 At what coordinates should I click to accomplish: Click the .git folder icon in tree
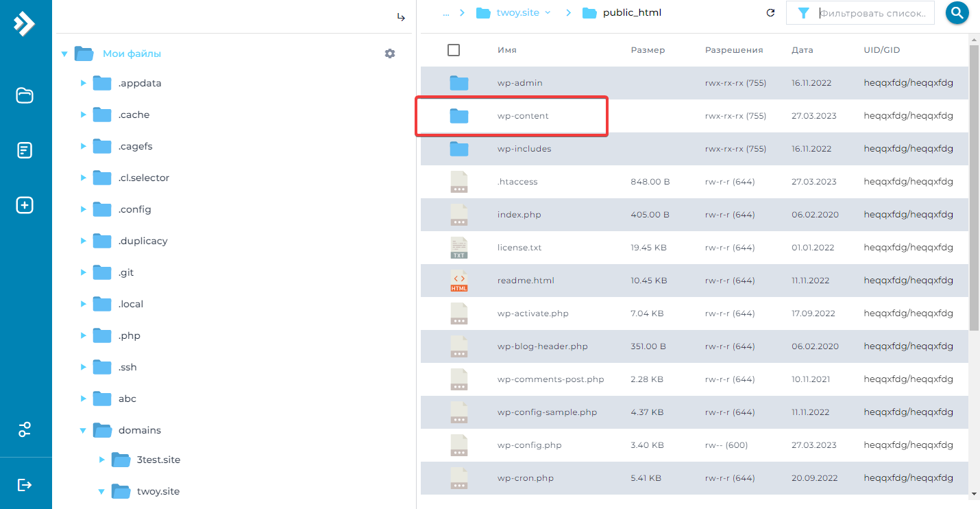(102, 272)
